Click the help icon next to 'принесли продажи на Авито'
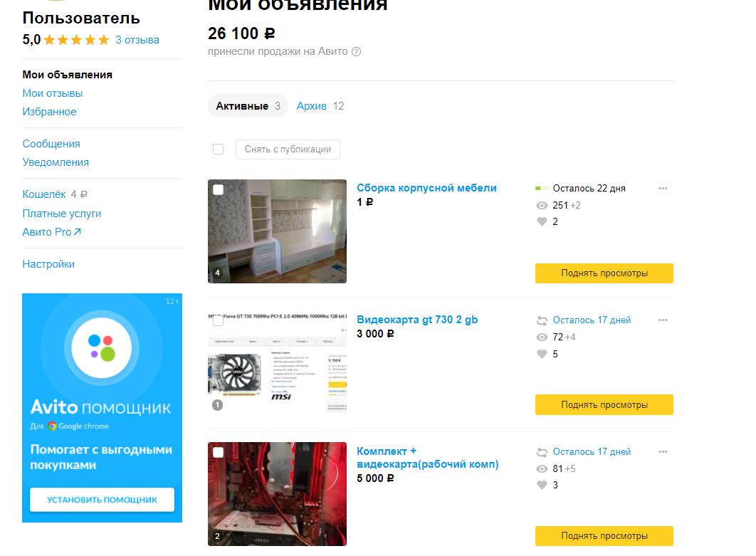The image size is (756, 556). click(357, 51)
